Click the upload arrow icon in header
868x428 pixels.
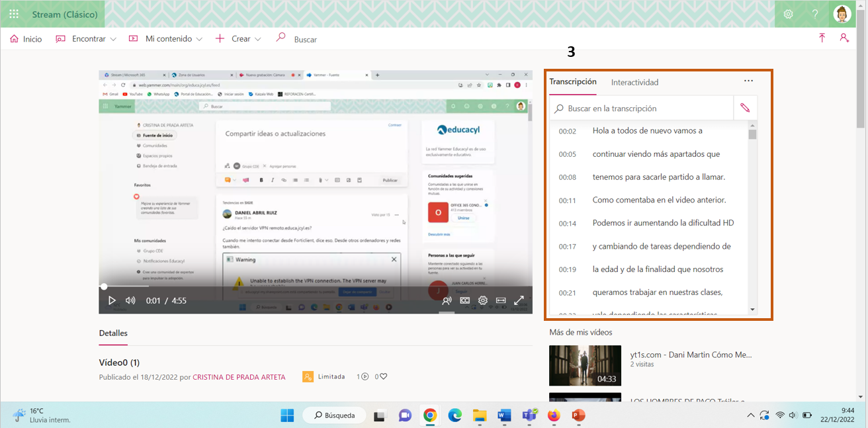[822, 38]
